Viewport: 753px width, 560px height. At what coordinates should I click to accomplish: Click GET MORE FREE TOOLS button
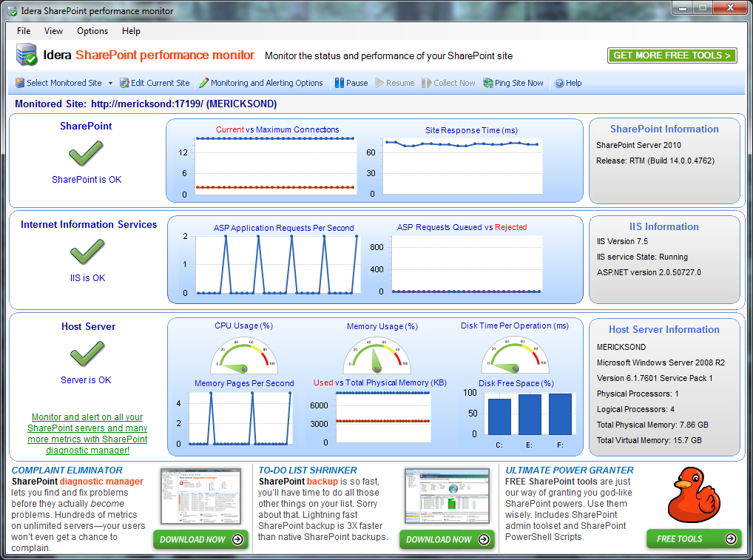coord(672,55)
